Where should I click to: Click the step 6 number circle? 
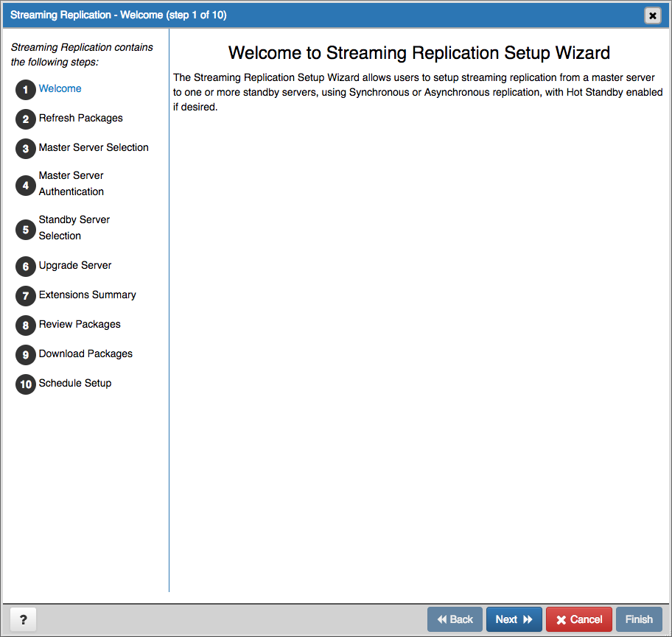click(26, 267)
